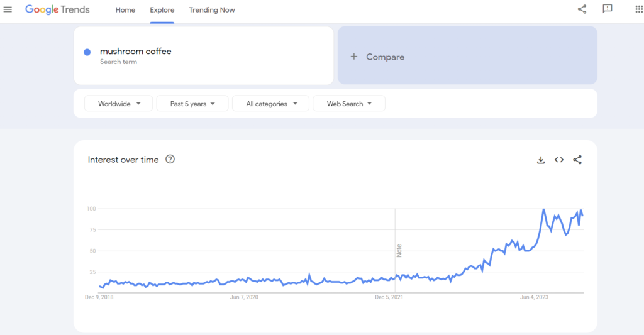The image size is (644, 335).
Task: Open the send feedback icon
Action: [x=607, y=9]
